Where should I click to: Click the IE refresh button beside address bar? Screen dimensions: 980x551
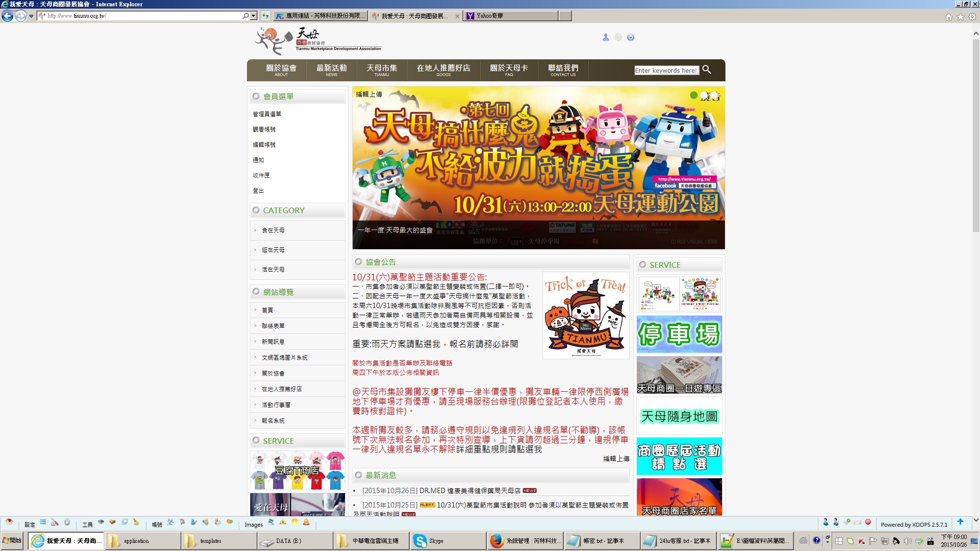(x=266, y=16)
